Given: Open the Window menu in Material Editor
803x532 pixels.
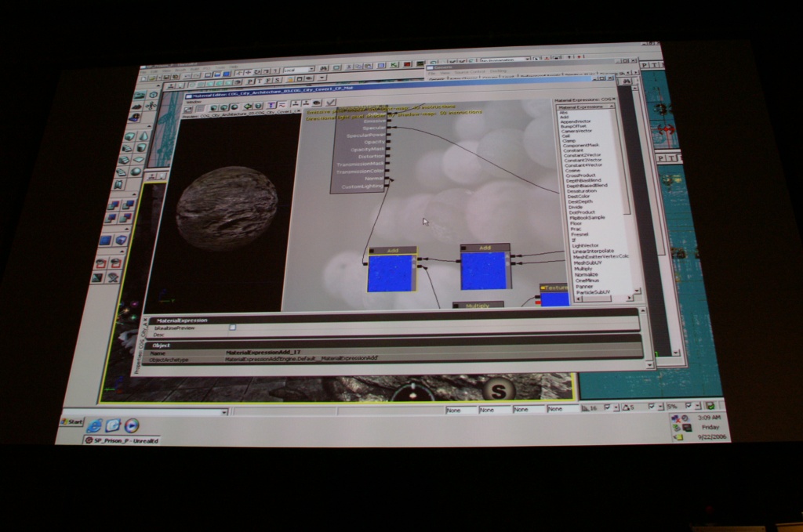Looking at the screenshot, I should click(191, 100).
